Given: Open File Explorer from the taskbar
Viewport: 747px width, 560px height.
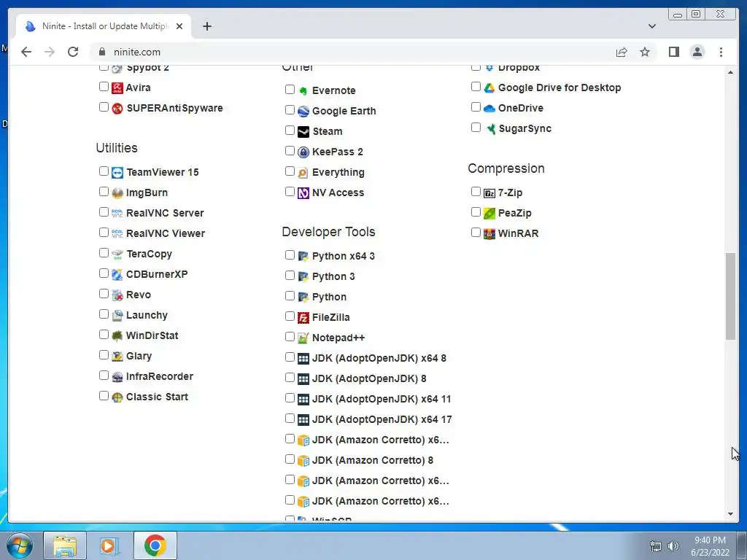Looking at the screenshot, I should pos(65,545).
